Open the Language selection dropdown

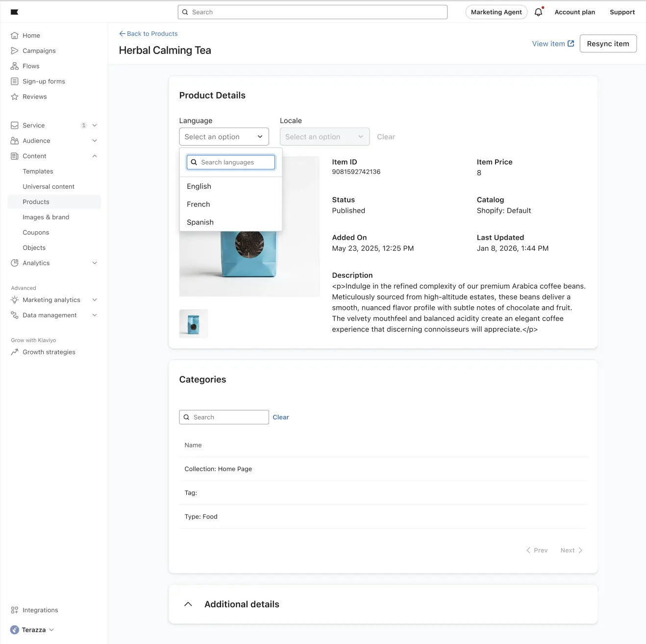(224, 136)
